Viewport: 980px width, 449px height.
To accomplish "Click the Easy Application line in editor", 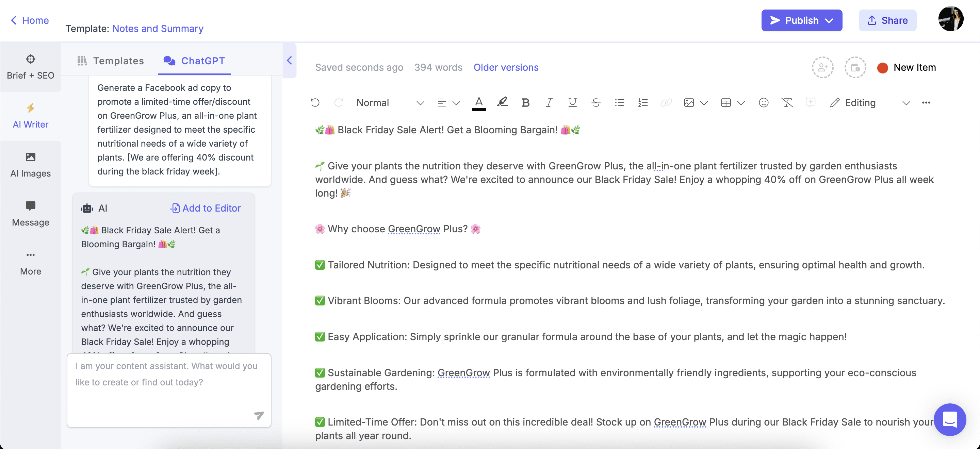I will [x=581, y=336].
